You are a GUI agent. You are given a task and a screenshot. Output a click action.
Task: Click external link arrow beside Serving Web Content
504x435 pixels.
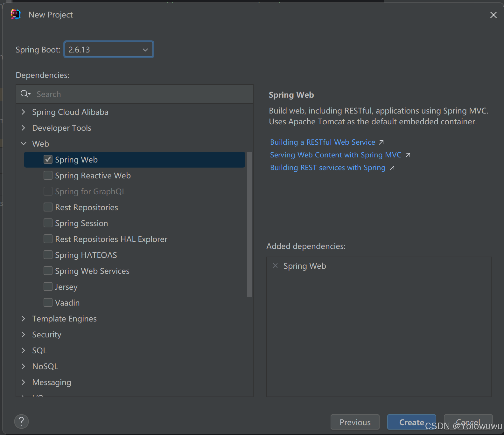[x=408, y=155]
